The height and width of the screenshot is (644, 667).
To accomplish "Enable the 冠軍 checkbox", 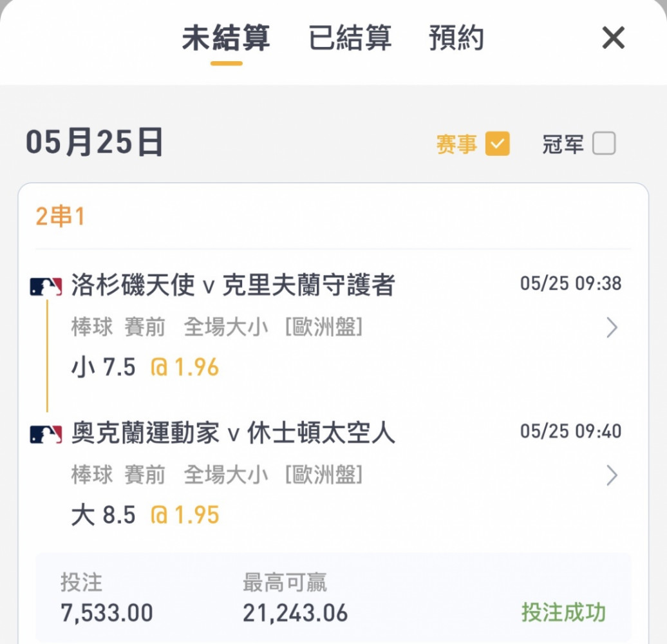I will click(604, 144).
